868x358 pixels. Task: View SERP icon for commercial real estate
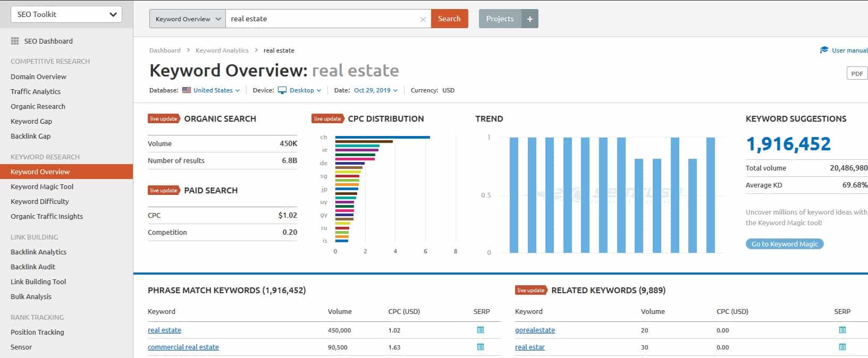[481, 347]
